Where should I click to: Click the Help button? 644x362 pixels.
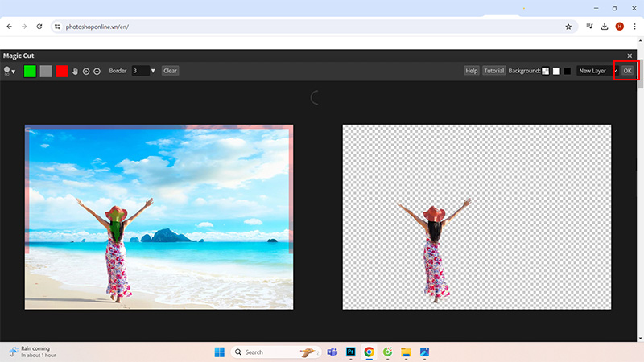472,71
